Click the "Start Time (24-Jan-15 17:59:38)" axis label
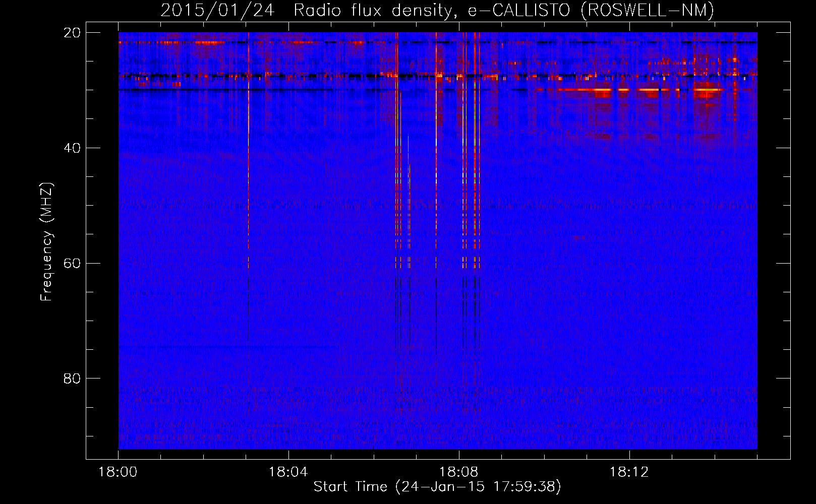Image resolution: width=816 pixels, height=504 pixels. [437, 487]
